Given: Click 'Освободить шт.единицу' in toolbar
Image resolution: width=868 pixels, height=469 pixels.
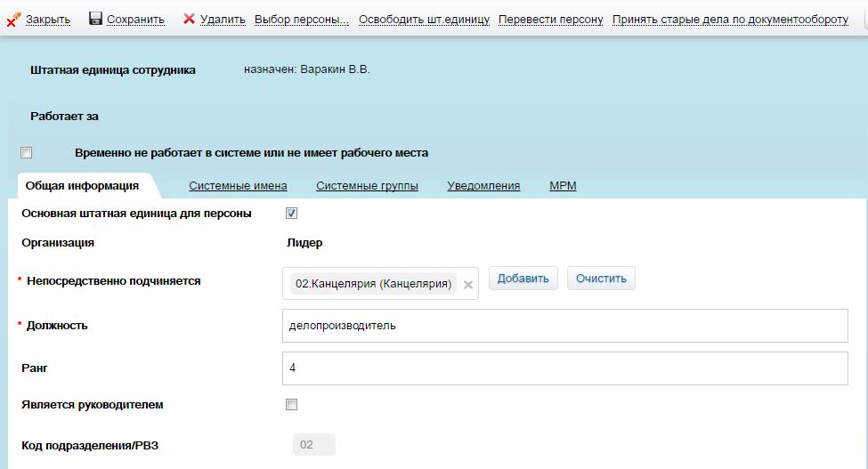Looking at the screenshot, I should click(424, 20).
